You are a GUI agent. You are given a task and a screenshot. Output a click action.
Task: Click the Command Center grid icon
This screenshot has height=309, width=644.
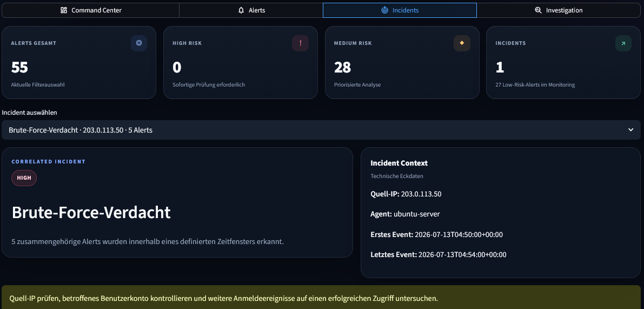pyautogui.click(x=64, y=10)
